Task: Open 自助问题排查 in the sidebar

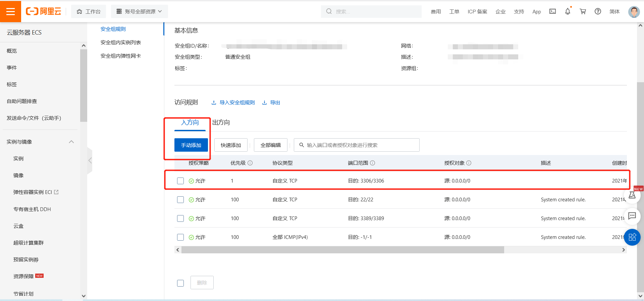Action: (x=22, y=101)
